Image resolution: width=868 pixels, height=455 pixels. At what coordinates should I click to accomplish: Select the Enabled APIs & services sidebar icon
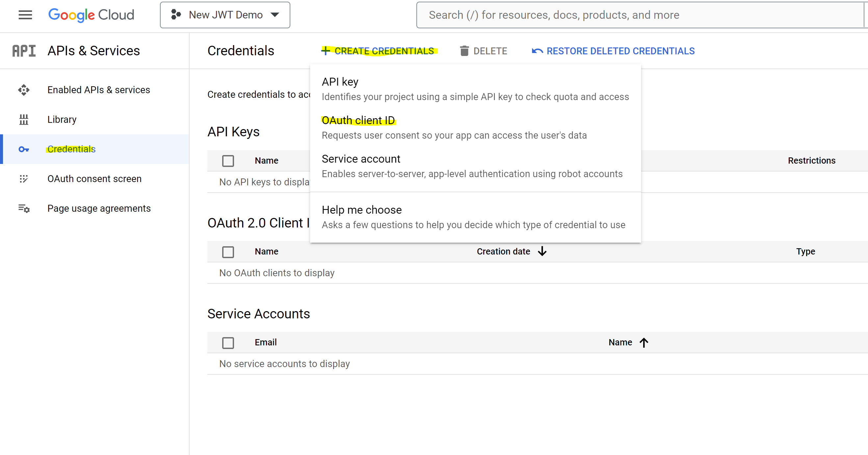click(24, 90)
